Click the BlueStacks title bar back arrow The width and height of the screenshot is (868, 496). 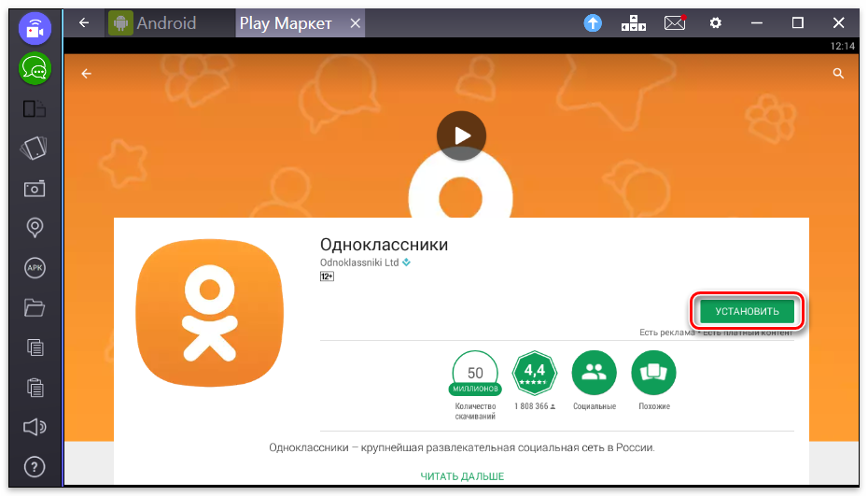click(84, 23)
